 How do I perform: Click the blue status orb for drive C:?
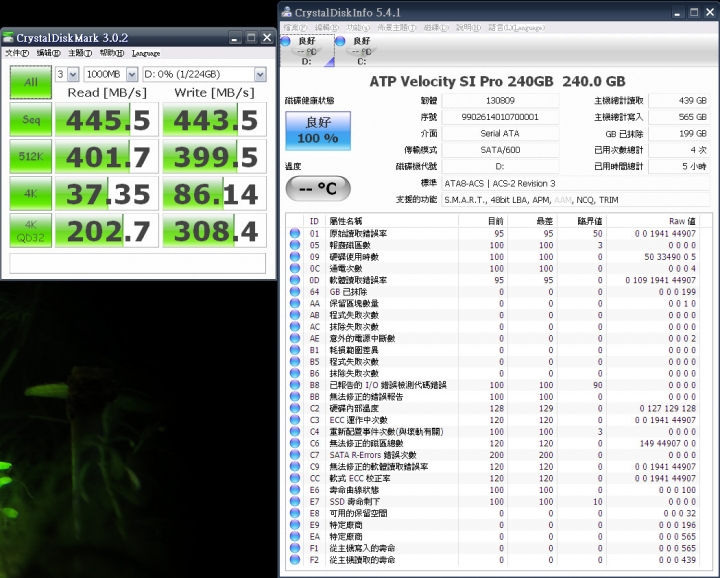pos(340,41)
